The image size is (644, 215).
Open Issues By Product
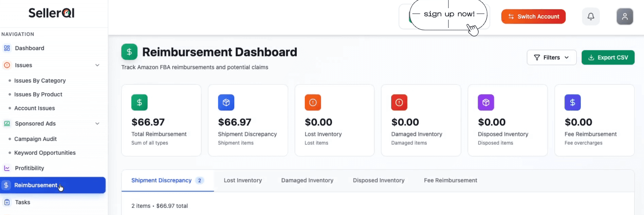click(x=38, y=94)
